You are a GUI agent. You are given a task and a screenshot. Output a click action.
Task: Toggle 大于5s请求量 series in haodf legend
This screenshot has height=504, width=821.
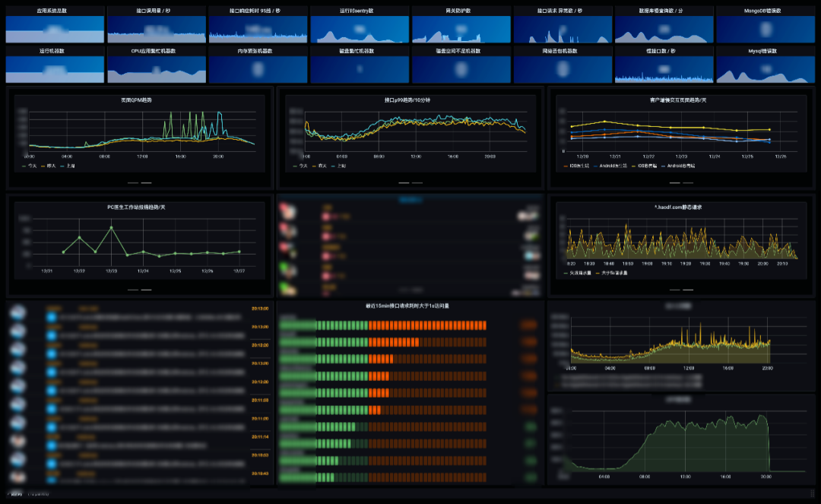click(611, 273)
